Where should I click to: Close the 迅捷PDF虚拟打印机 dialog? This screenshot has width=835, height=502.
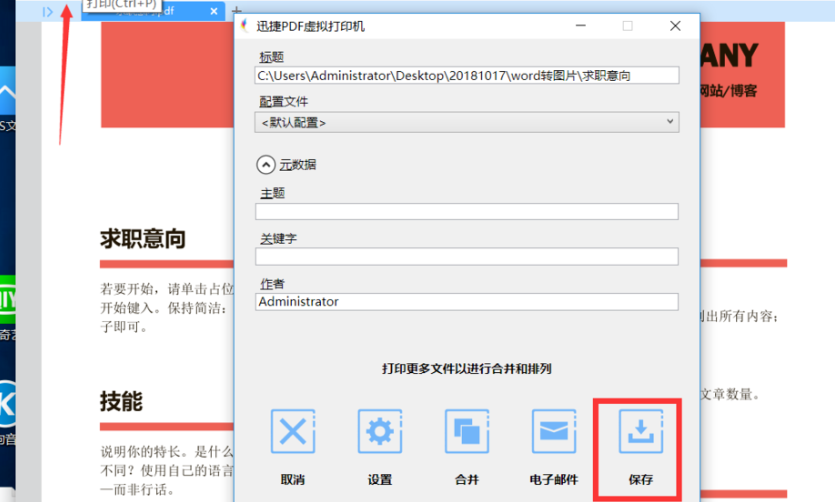click(675, 26)
